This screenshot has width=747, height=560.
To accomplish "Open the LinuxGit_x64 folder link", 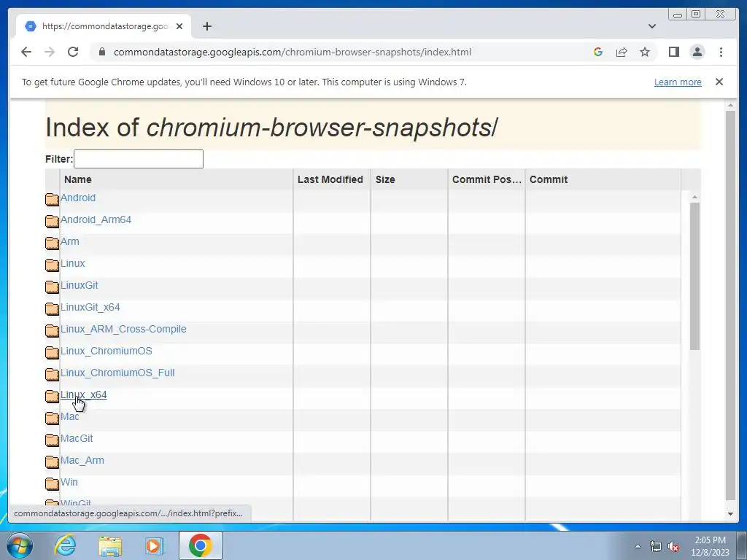I will coord(90,307).
